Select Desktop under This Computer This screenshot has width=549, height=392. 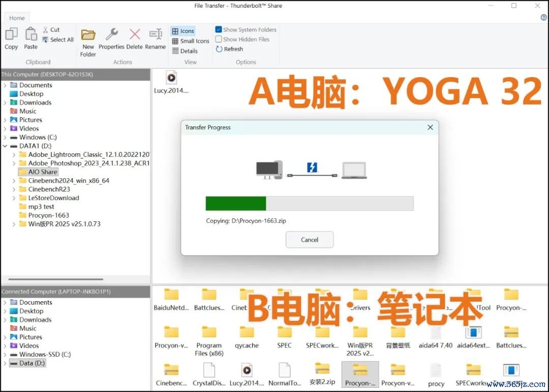pyautogui.click(x=26, y=94)
